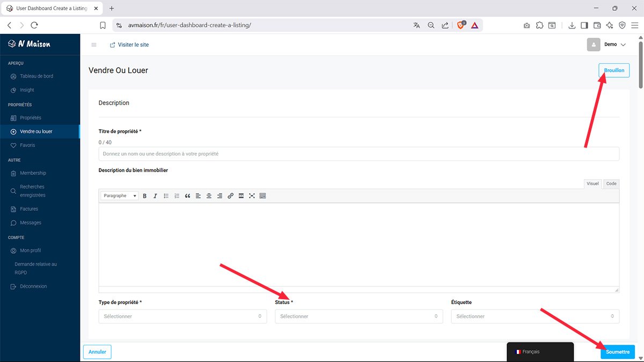Toggle the editor toolbar kitchen sink
The image size is (644, 362).
point(262,196)
